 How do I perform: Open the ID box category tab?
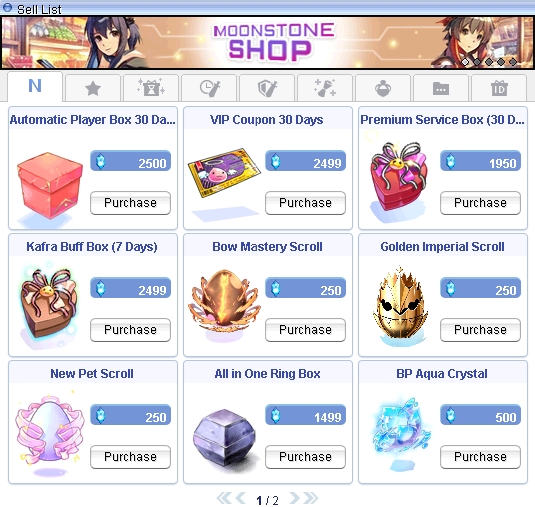[499, 88]
